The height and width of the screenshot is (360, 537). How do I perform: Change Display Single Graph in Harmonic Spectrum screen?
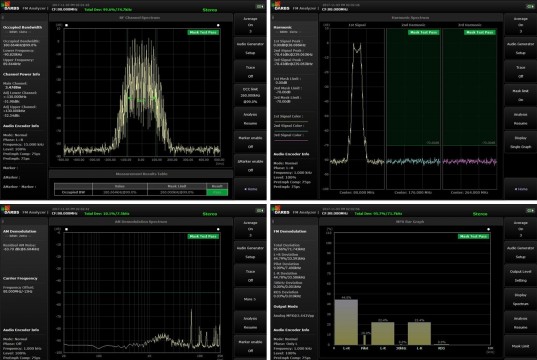pos(521,142)
